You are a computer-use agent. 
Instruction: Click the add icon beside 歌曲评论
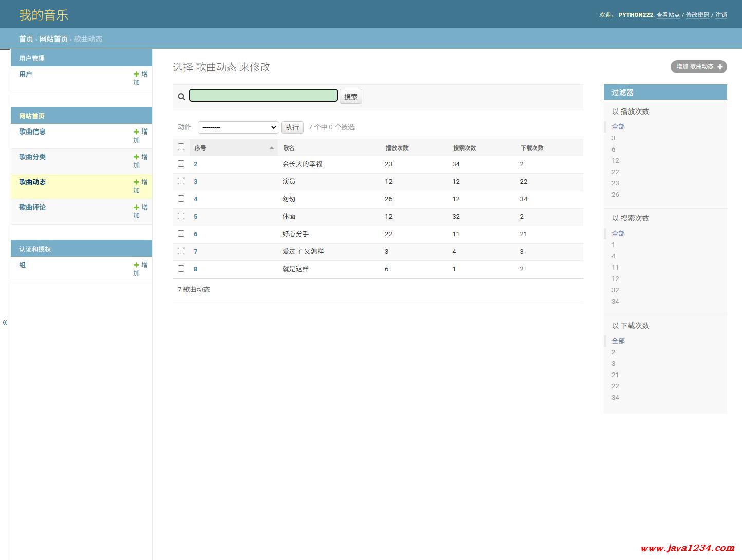(x=137, y=208)
